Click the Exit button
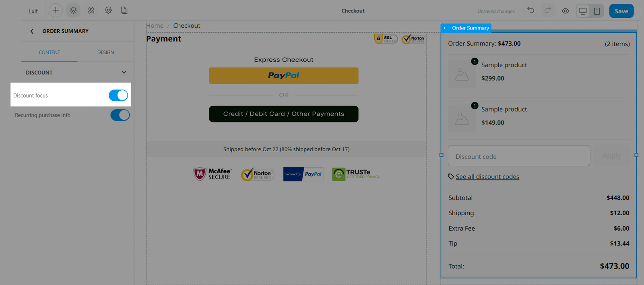The height and width of the screenshot is (285, 644). click(x=33, y=11)
